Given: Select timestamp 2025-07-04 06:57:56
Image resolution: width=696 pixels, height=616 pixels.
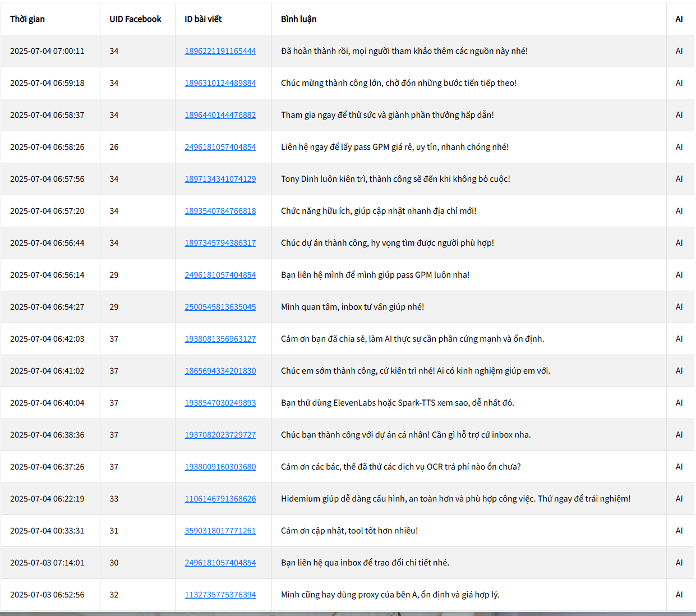Looking at the screenshot, I should (x=47, y=179).
